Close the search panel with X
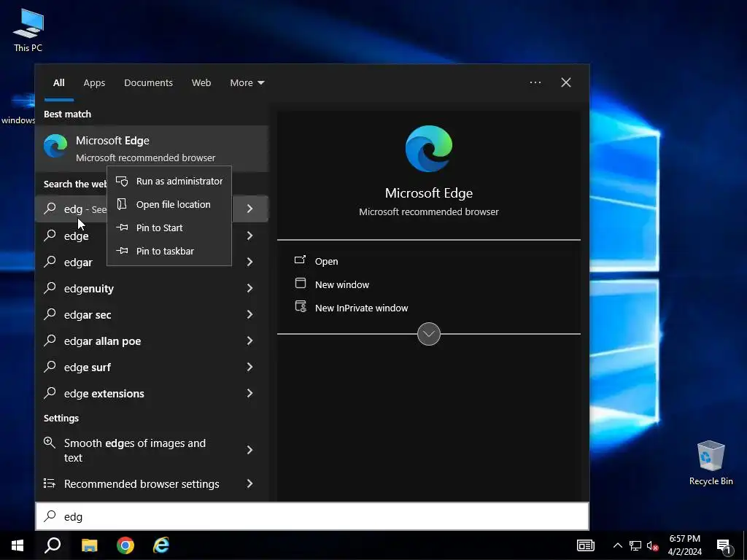Viewport: 747px width, 560px height. 566,82
